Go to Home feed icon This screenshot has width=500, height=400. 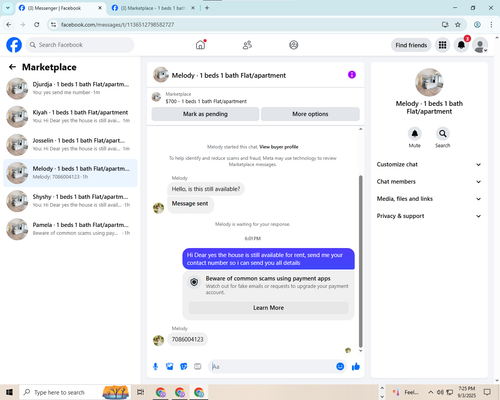200,45
